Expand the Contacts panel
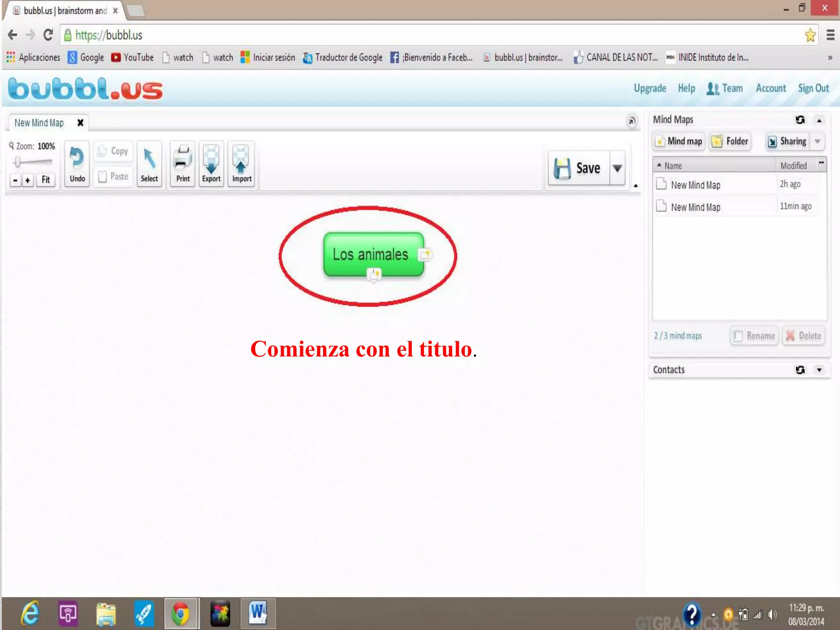The width and height of the screenshot is (840, 630). [819, 370]
